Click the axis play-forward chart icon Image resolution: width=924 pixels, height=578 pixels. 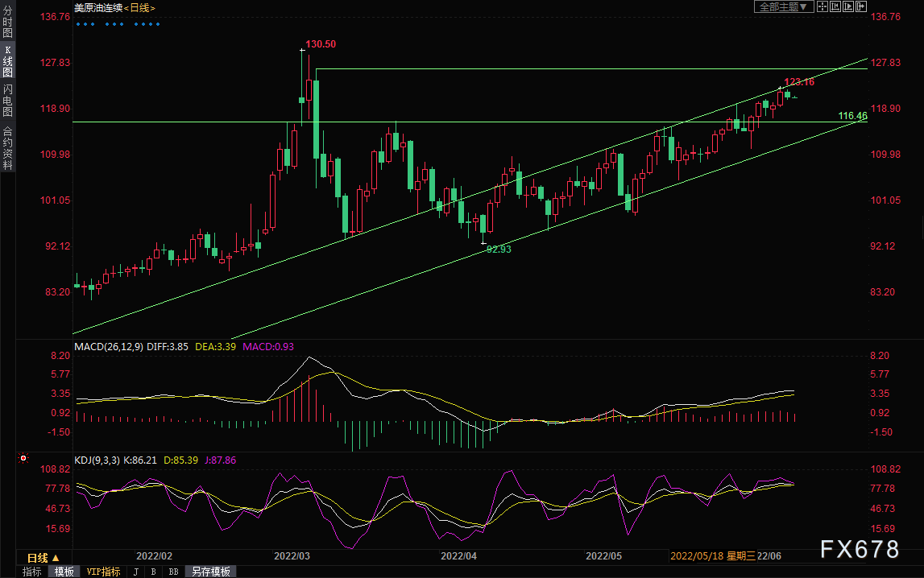tap(848, 6)
